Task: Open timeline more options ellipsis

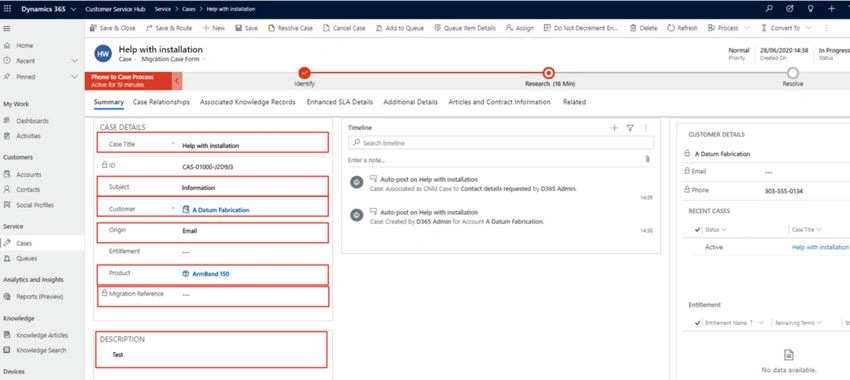Action: [x=646, y=128]
